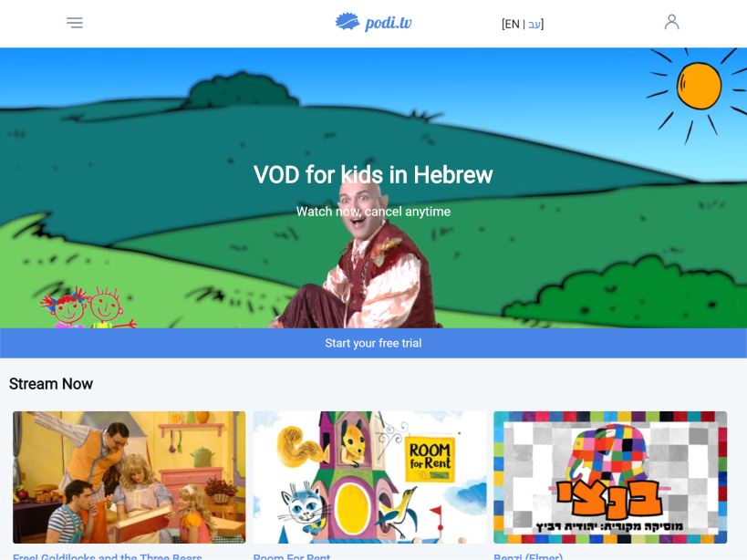The image size is (747, 560).
Task: Click the podi.tv hedgehog logo
Action: [348, 22]
